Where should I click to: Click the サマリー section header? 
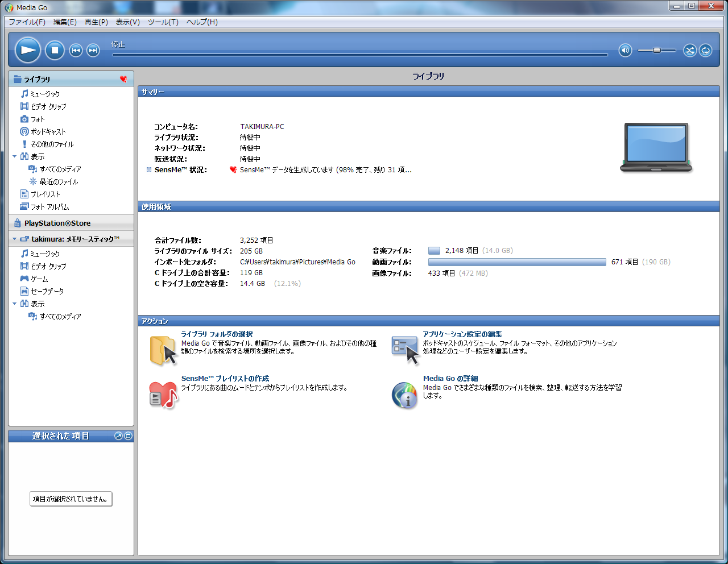429,92
